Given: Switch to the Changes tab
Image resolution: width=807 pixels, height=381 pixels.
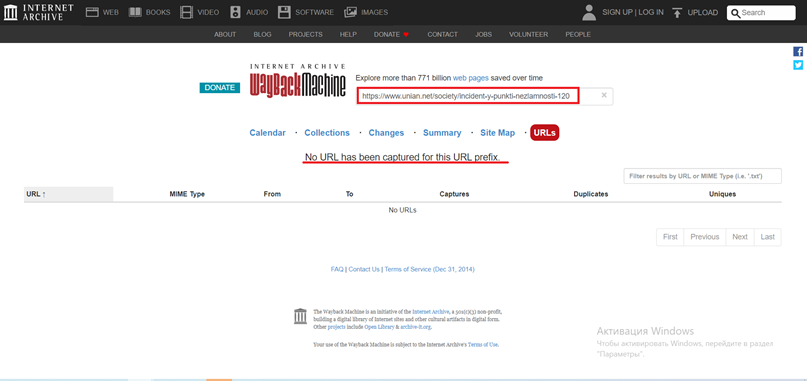Looking at the screenshot, I should 386,133.
